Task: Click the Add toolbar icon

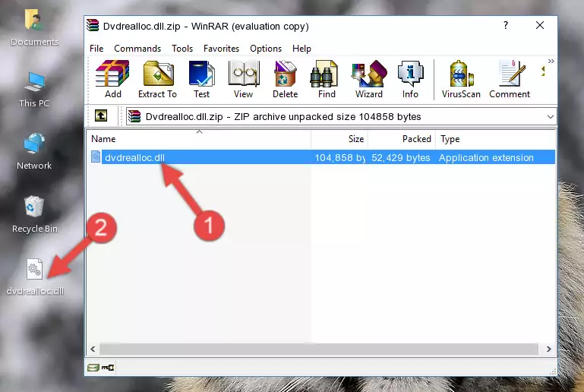Action: point(112,79)
